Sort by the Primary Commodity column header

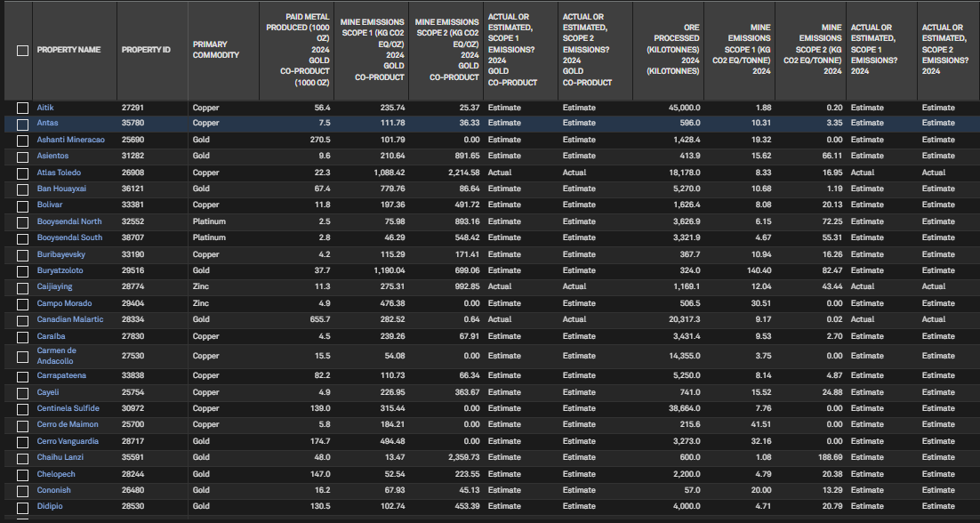point(216,50)
